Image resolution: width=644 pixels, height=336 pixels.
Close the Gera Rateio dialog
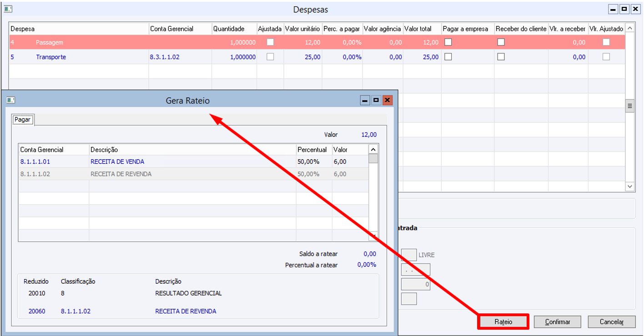click(x=387, y=100)
